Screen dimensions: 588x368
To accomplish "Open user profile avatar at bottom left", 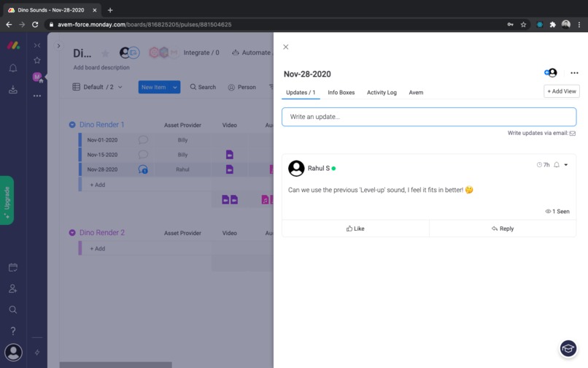I will point(14,352).
